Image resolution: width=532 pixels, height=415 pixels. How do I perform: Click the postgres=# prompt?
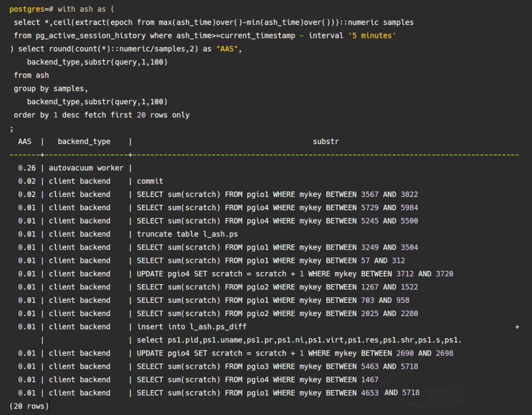[31, 9]
